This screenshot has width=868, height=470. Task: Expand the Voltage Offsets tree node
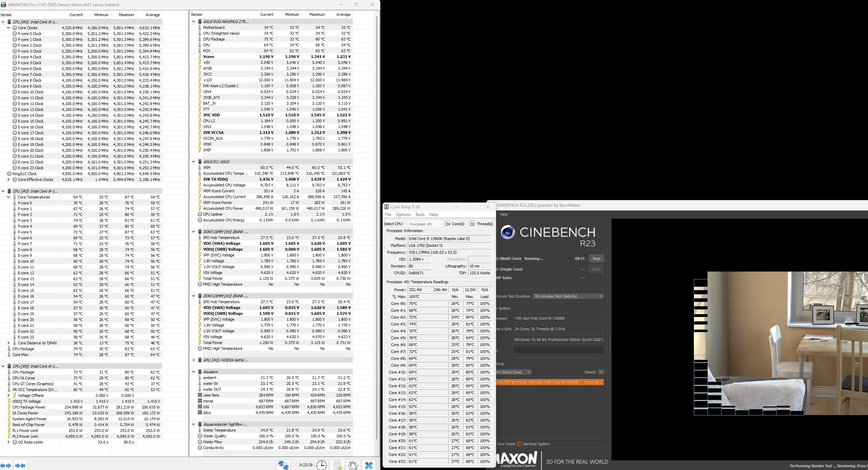tap(9, 396)
